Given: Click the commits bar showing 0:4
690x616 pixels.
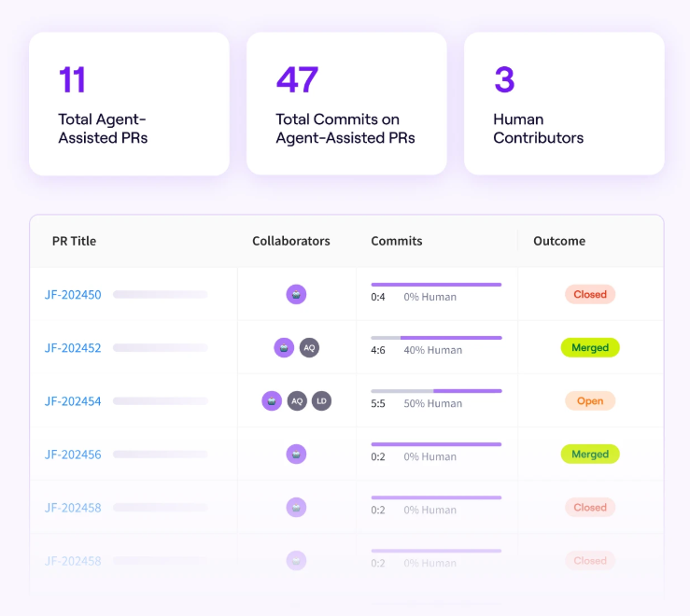Looking at the screenshot, I should pyautogui.click(x=436, y=285).
